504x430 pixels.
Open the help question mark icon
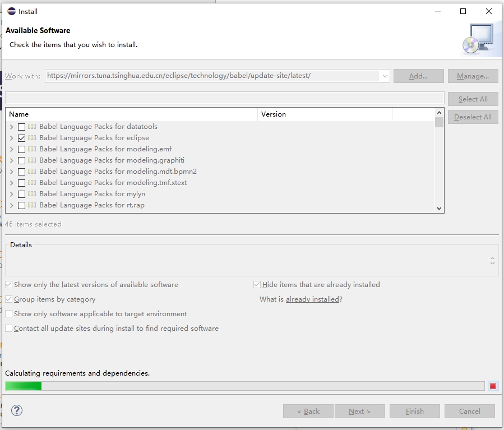[x=17, y=410]
